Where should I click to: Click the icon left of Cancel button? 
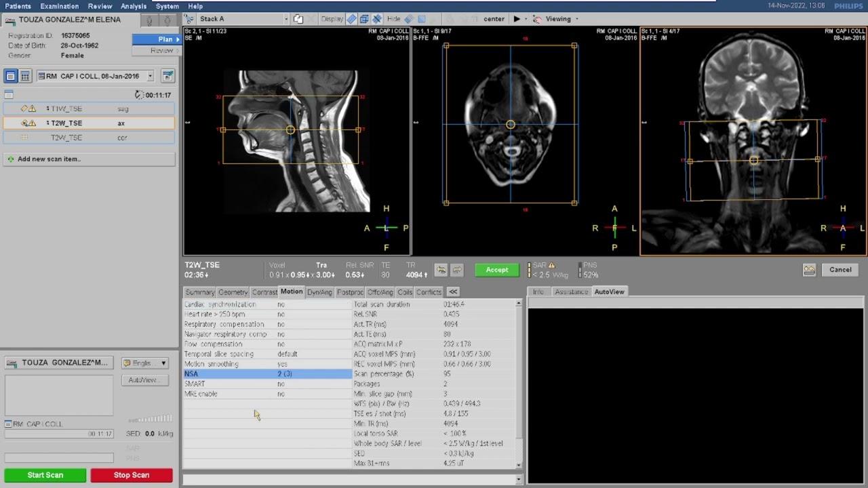pos(809,270)
